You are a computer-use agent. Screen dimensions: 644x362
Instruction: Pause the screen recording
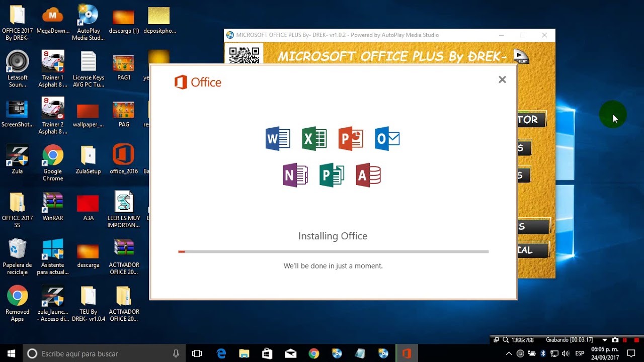click(625, 340)
